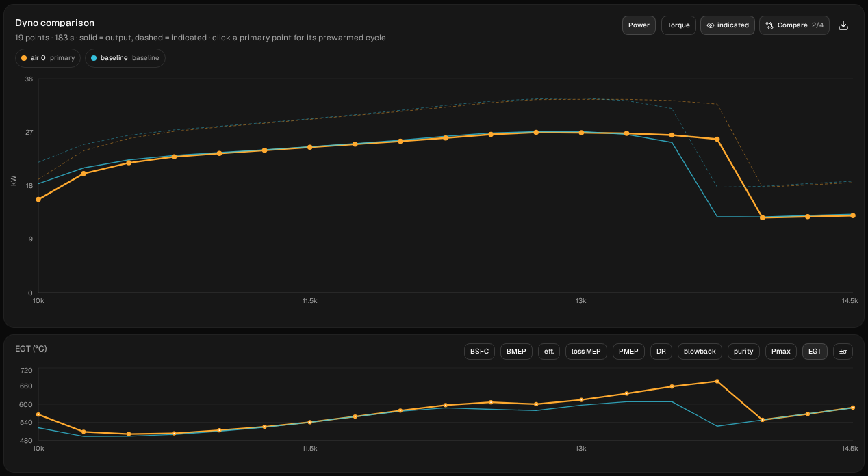
Task: Select the BSFC metric
Action: [479, 352]
